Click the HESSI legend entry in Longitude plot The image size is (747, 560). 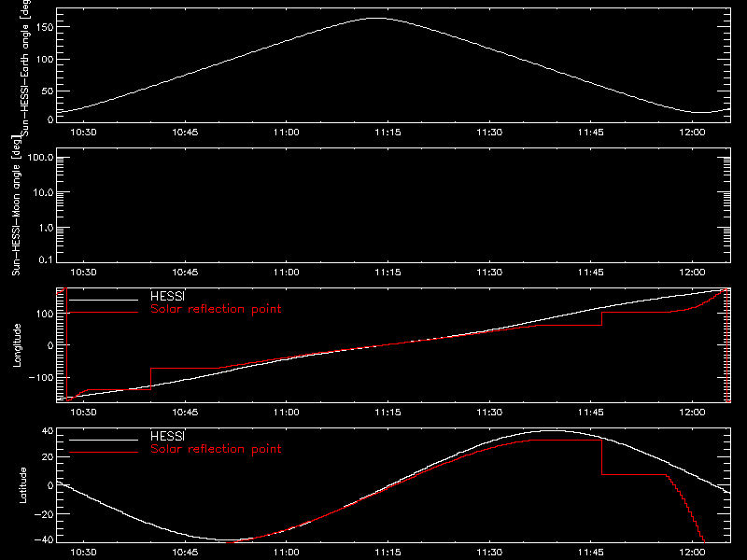pos(167,296)
